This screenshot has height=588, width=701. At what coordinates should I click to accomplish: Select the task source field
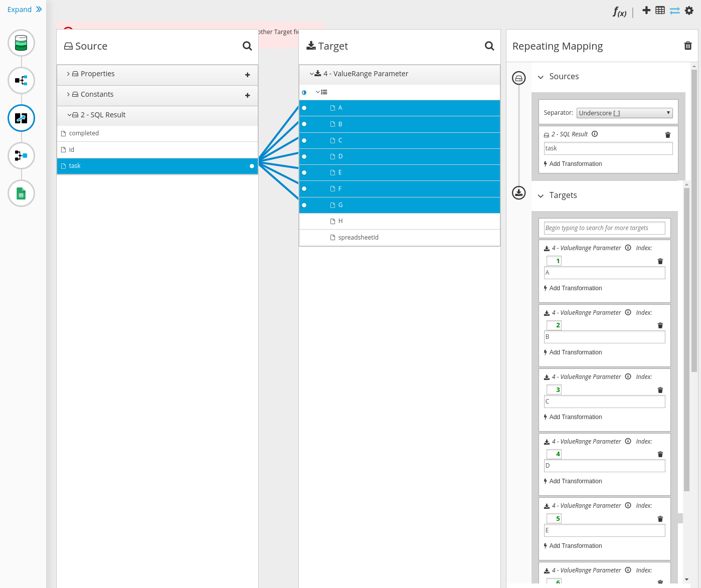click(x=157, y=166)
